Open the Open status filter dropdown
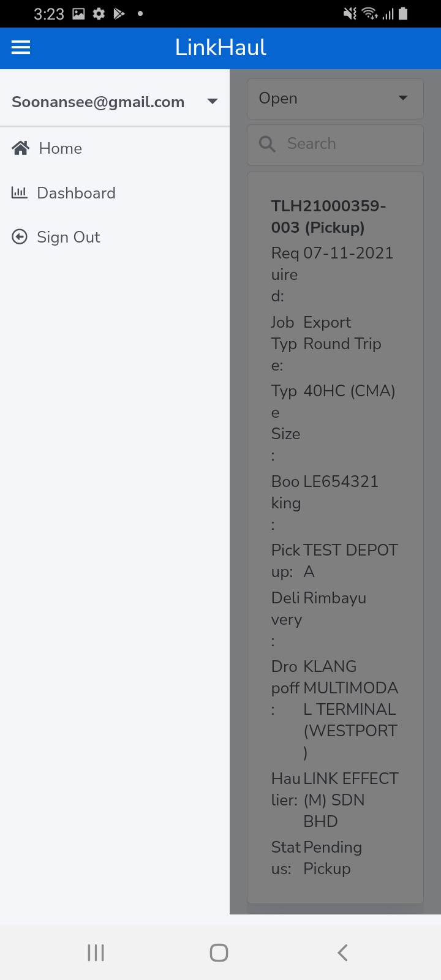The image size is (441, 980). pos(334,99)
